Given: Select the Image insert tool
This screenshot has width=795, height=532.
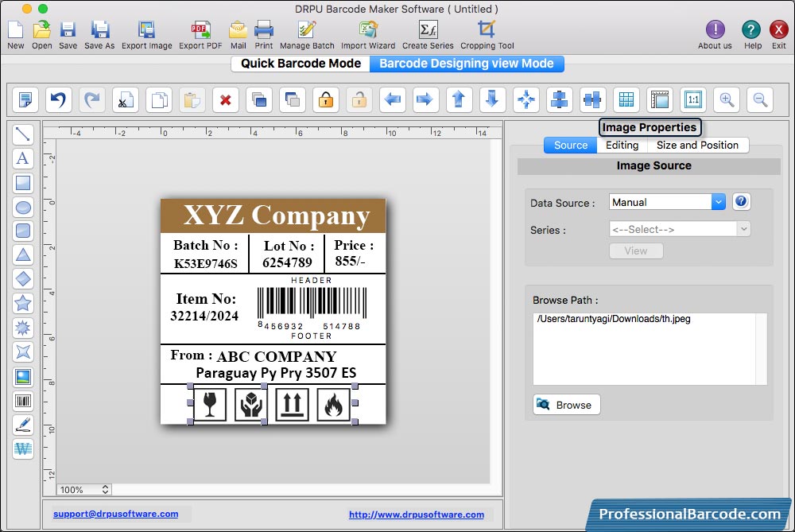Looking at the screenshot, I should [x=23, y=377].
